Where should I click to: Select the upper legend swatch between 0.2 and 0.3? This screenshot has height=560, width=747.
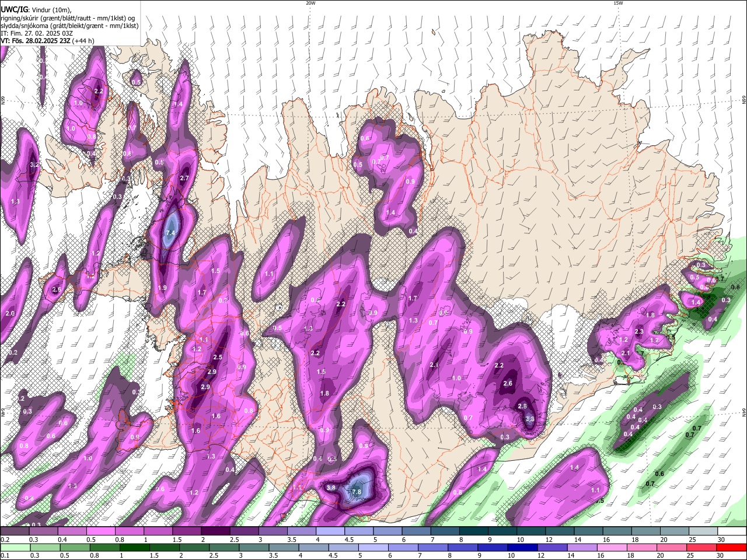pyautogui.click(x=15, y=531)
